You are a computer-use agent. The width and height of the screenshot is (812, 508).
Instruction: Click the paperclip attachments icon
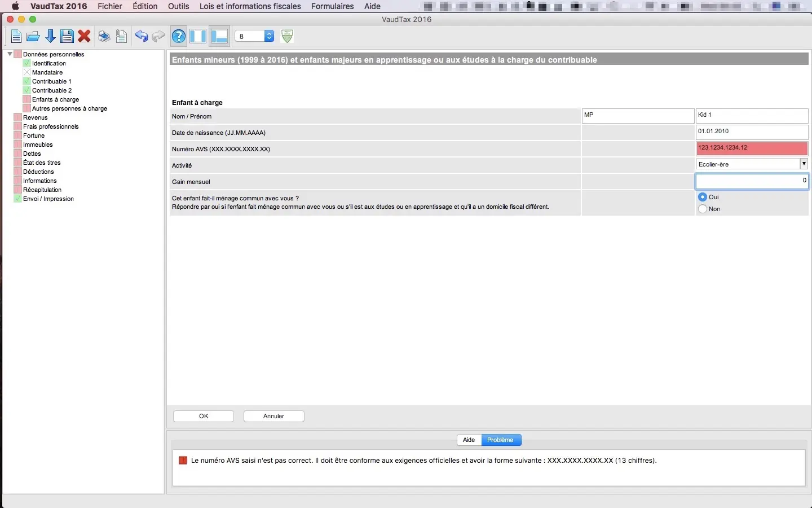(121, 37)
